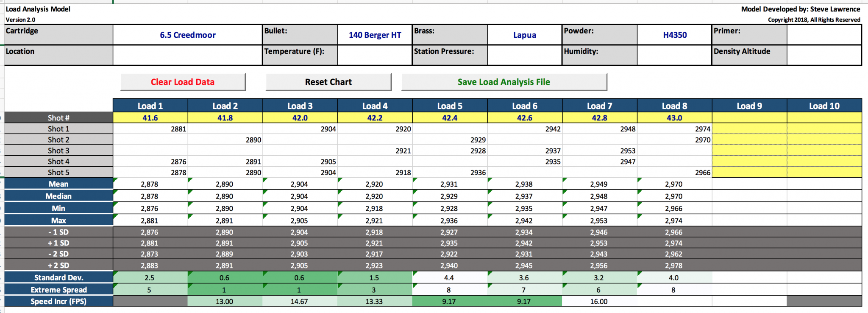Click the 42.6 charge weight cell
868x313 pixels.
tap(525, 117)
